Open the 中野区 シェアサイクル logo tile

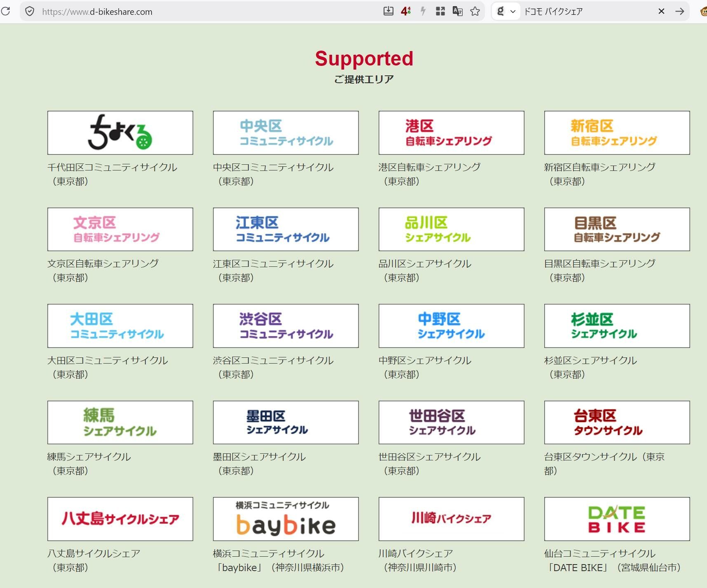point(452,326)
